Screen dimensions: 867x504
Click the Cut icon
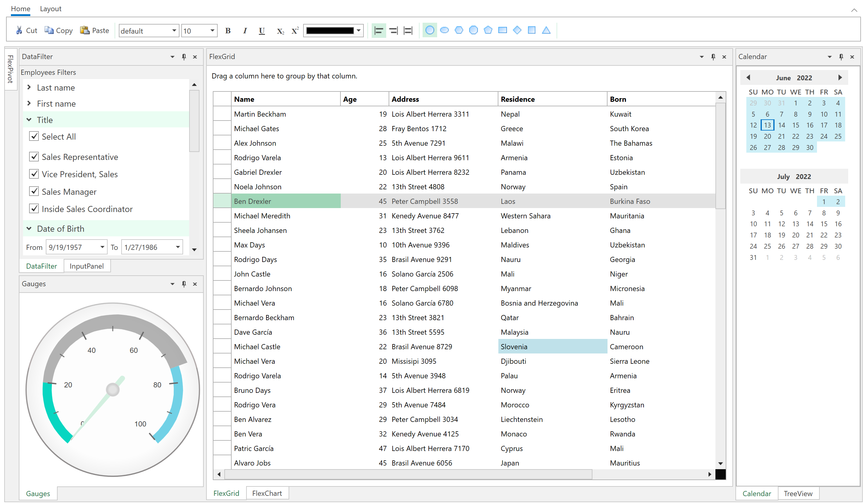pyautogui.click(x=19, y=31)
